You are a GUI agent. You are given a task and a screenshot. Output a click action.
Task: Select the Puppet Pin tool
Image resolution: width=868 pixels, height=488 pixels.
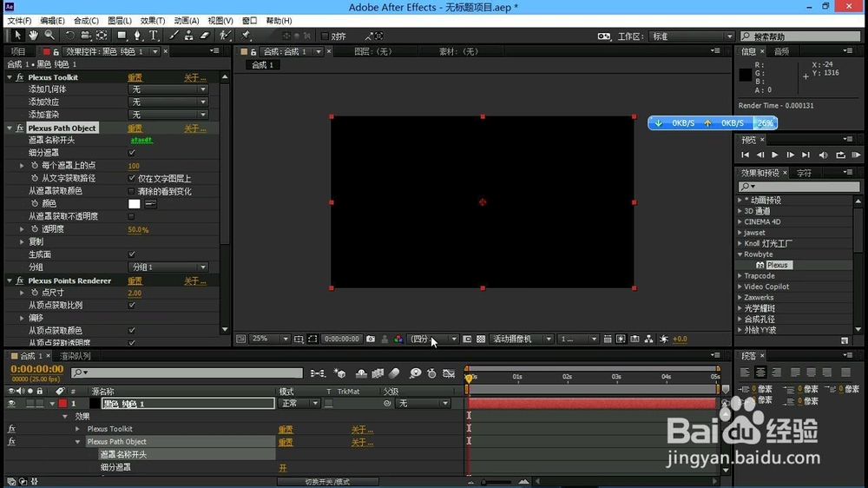click(x=246, y=36)
